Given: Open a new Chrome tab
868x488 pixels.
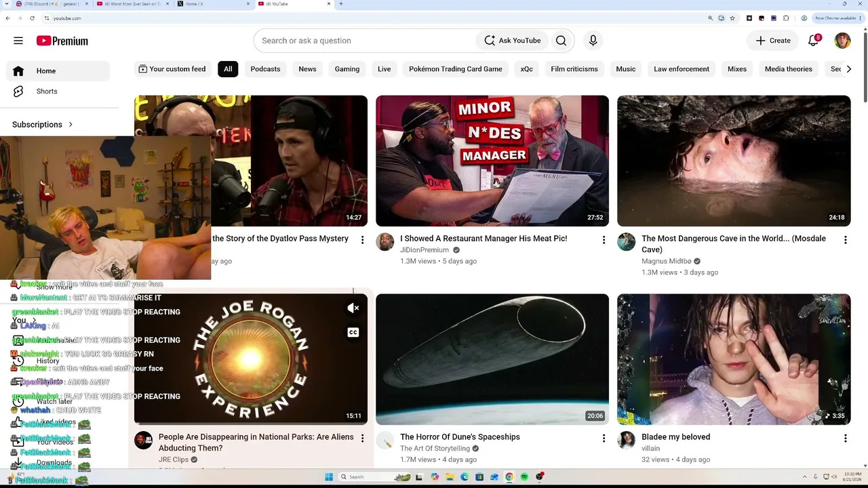Looking at the screenshot, I should coord(340,4).
